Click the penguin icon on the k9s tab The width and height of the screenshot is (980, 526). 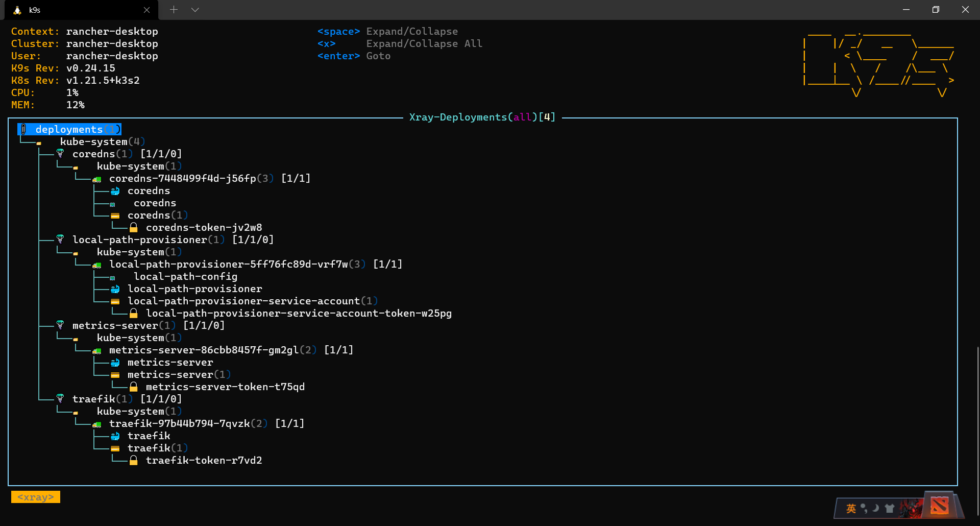click(17, 10)
